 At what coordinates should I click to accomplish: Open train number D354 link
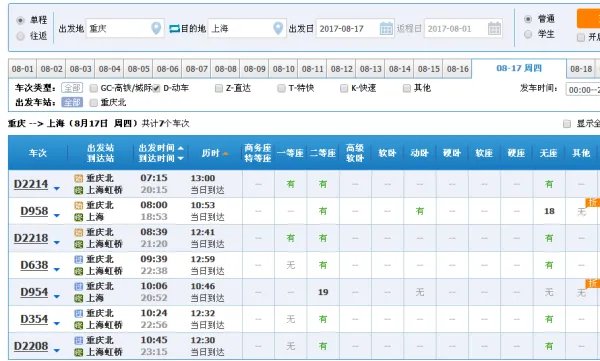[34, 319]
